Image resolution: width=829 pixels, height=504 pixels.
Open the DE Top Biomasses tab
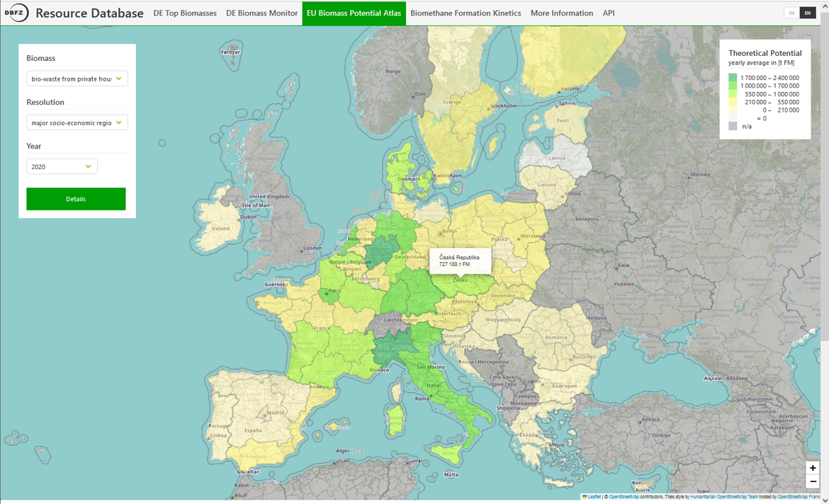click(x=185, y=13)
